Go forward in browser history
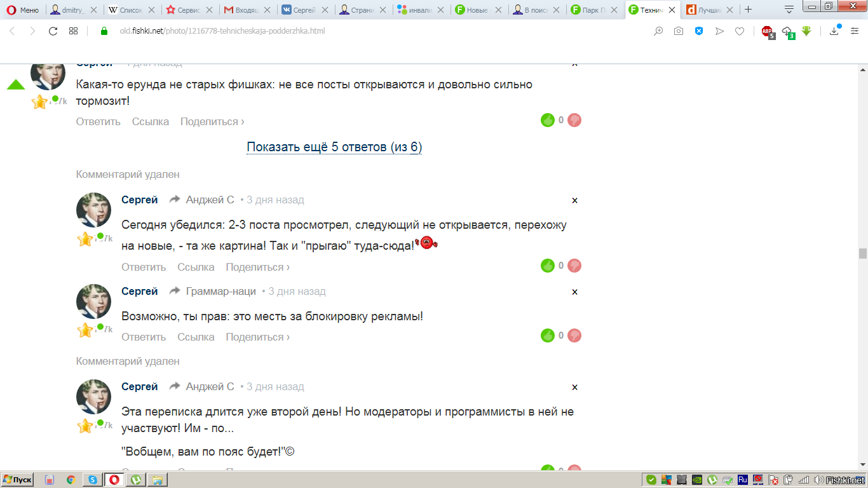This screenshot has height=488, width=868. pyautogui.click(x=32, y=31)
